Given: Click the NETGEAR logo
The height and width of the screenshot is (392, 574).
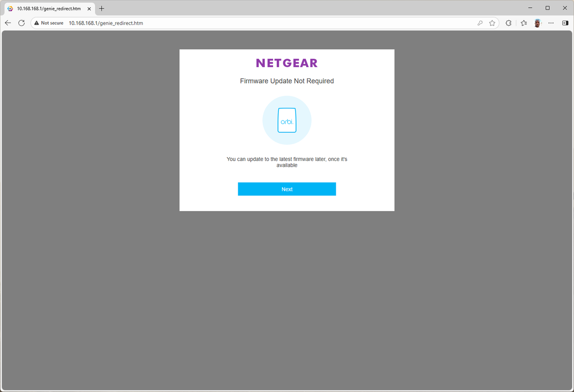Looking at the screenshot, I should pos(287,63).
